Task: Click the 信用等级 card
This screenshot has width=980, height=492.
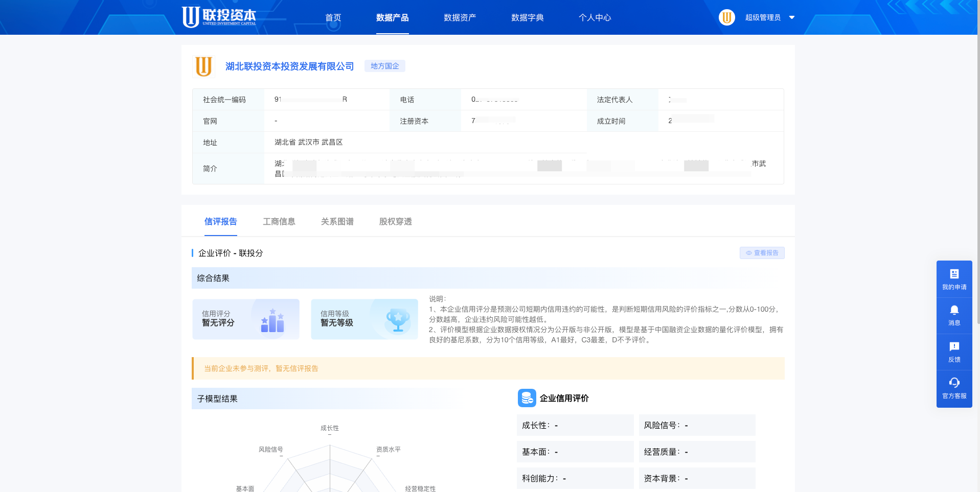Action: (x=364, y=319)
